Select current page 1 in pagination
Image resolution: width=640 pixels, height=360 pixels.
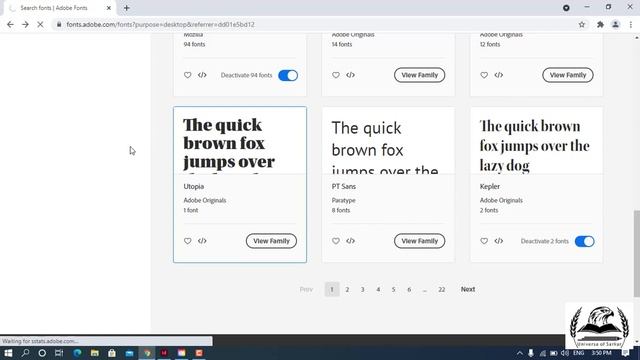332,289
